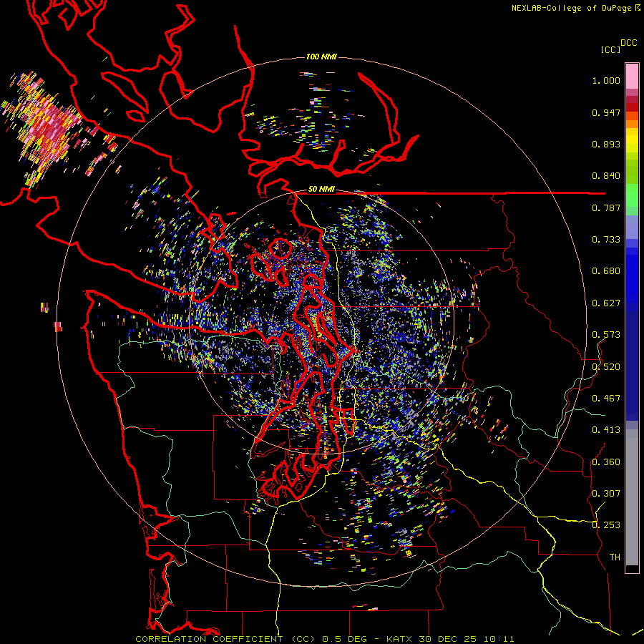The height and width of the screenshot is (644, 644).
Task: Pick the black TH color bar segment
Action: [x=632, y=568]
